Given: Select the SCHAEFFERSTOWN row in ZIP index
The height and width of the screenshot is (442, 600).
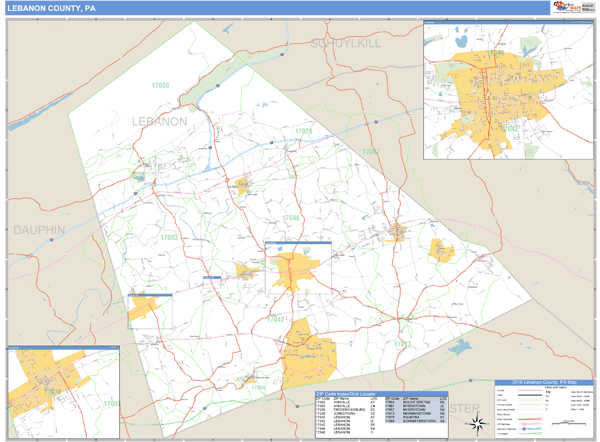Looking at the screenshot, I should 416,421.
